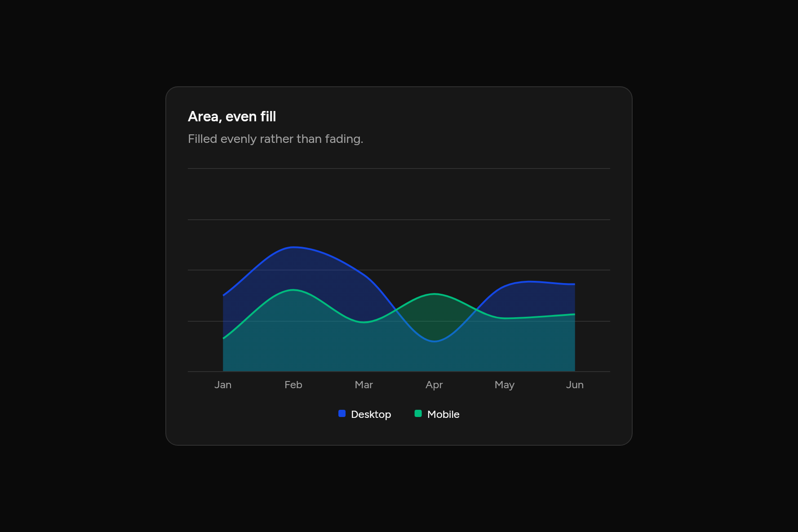Screen dimensions: 798x532
Task: Click the May axis label
Action: tap(505, 385)
